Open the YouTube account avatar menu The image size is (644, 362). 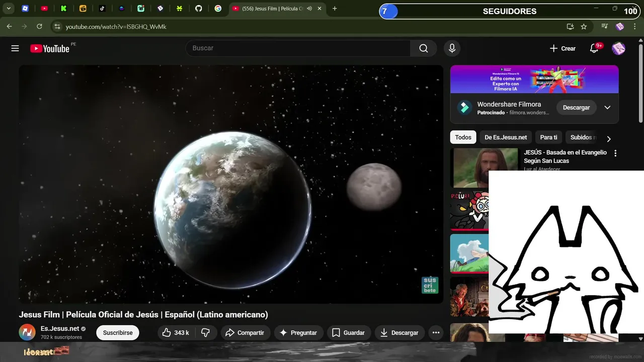pos(618,48)
